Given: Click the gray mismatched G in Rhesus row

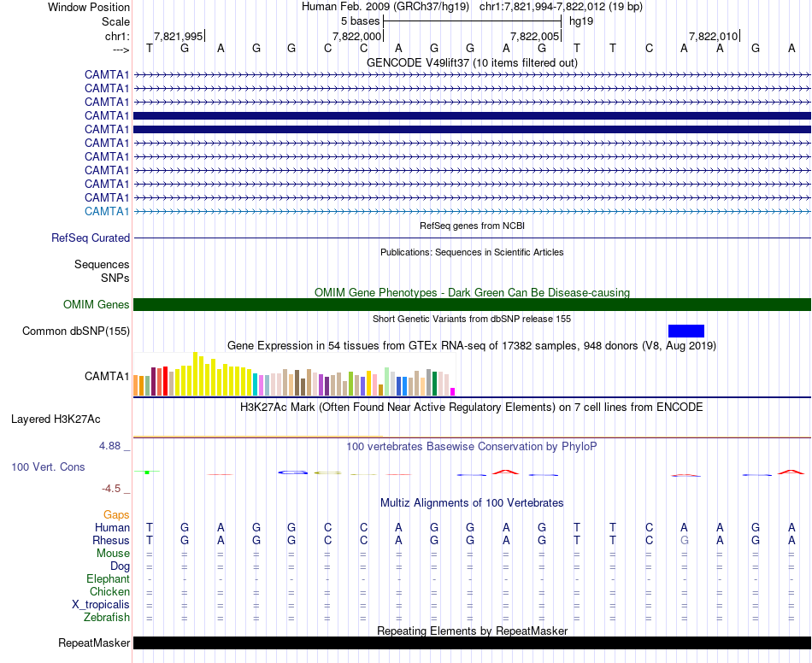Looking at the screenshot, I should click(684, 541).
